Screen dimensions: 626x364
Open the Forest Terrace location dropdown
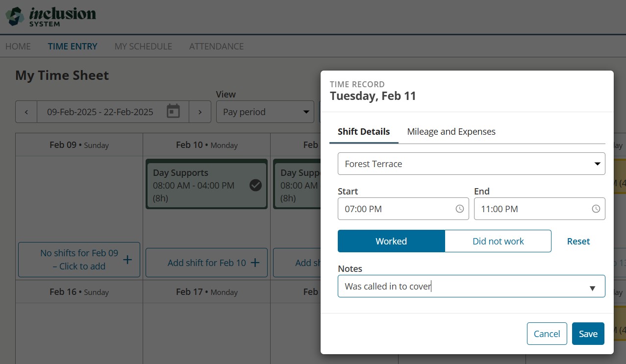point(472,164)
